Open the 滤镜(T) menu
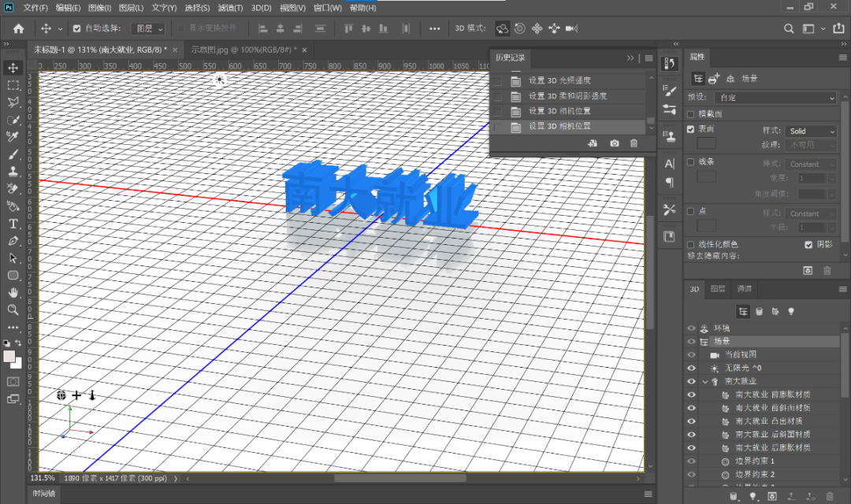Viewport: 851px width, 504px height. 230,8
